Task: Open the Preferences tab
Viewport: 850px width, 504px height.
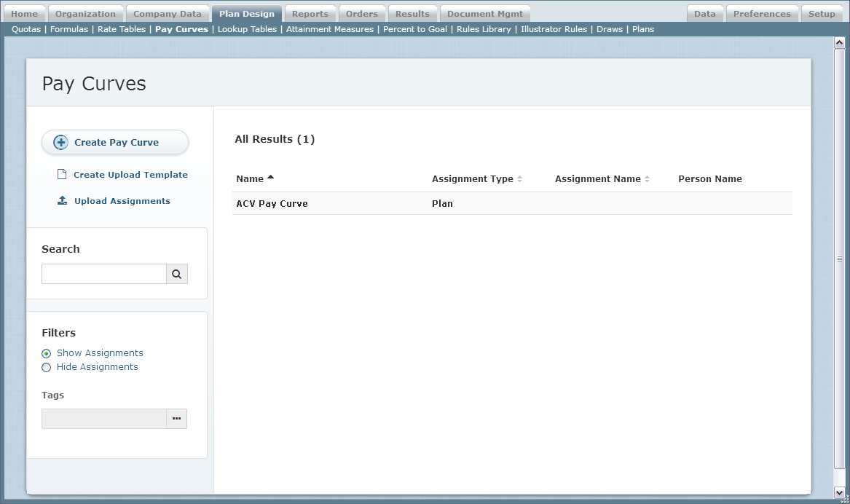Action: click(x=761, y=14)
